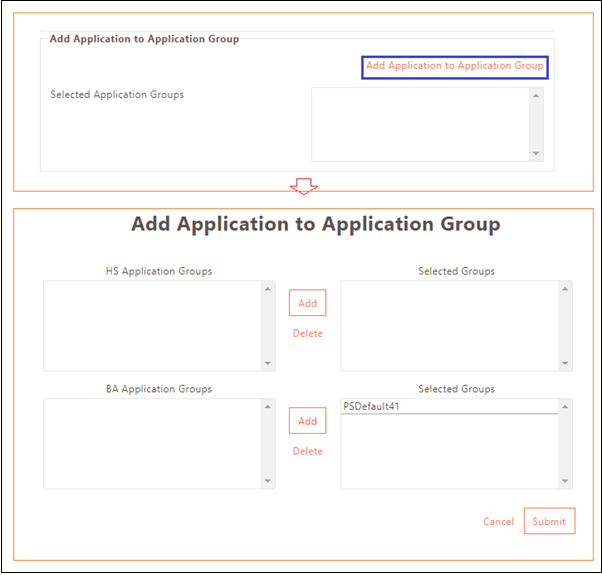Click the empty Selected Groups list for HS
This screenshot has width=602, height=575.
coord(449,326)
